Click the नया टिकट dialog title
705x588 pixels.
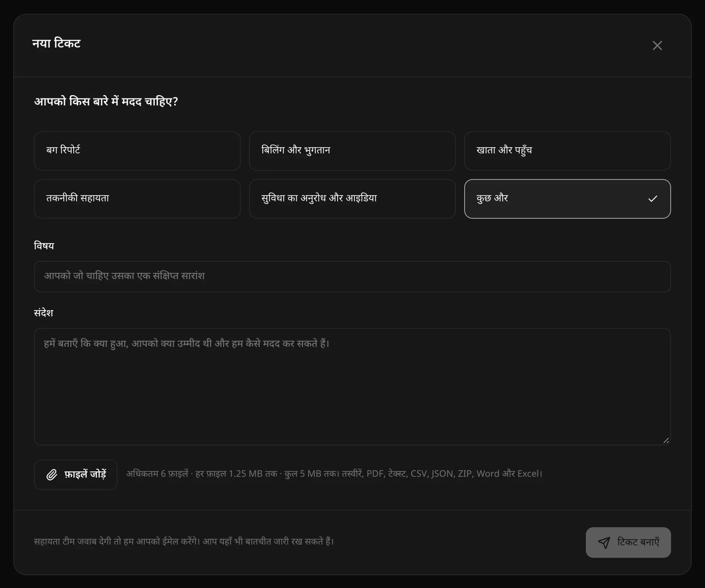pos(56,43)
